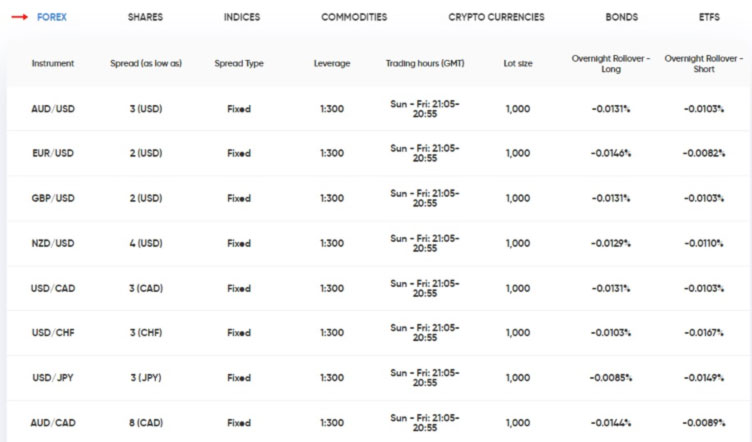Click the red arrow beside FOREX
Viewport: 752px width, 442px height.
19,17
